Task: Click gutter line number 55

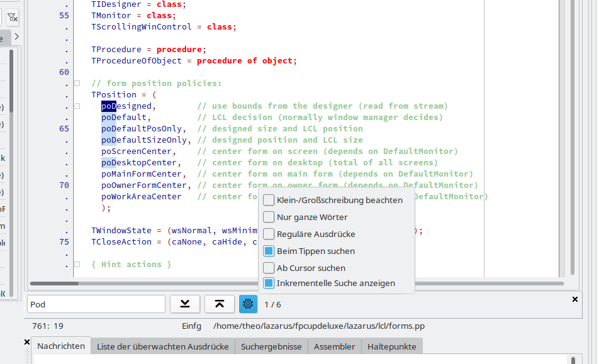Action: (x=64, y=16)
